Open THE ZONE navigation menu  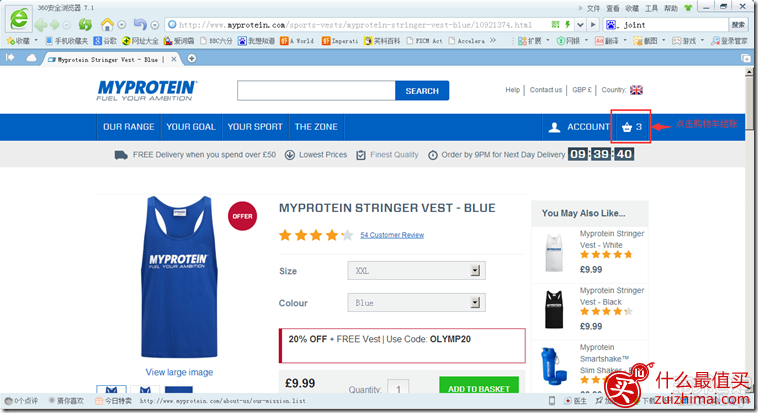[316, 127]
